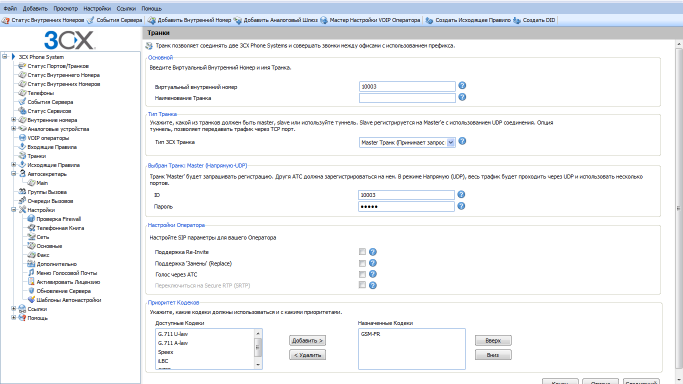Viewport: 683px width, 384px height.
Task: Toggle the Голос через АТС checkbox
Action: point(362,274)
